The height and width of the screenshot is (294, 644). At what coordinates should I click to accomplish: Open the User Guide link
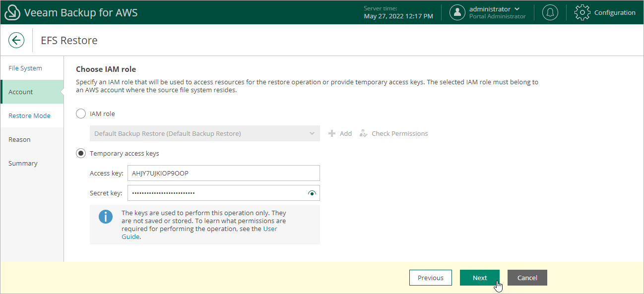(270, 229)
